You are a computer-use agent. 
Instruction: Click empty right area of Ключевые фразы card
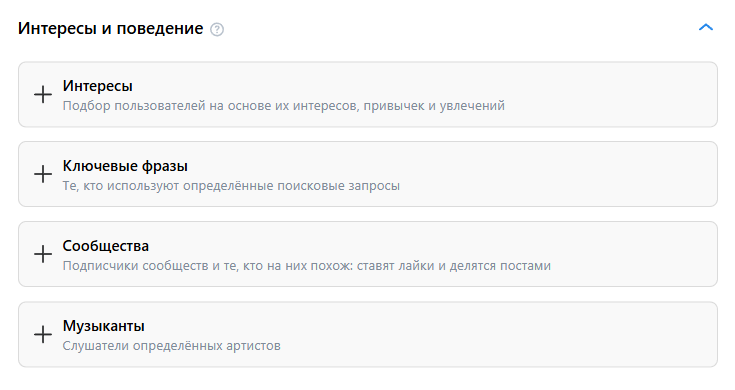(562, 174)
